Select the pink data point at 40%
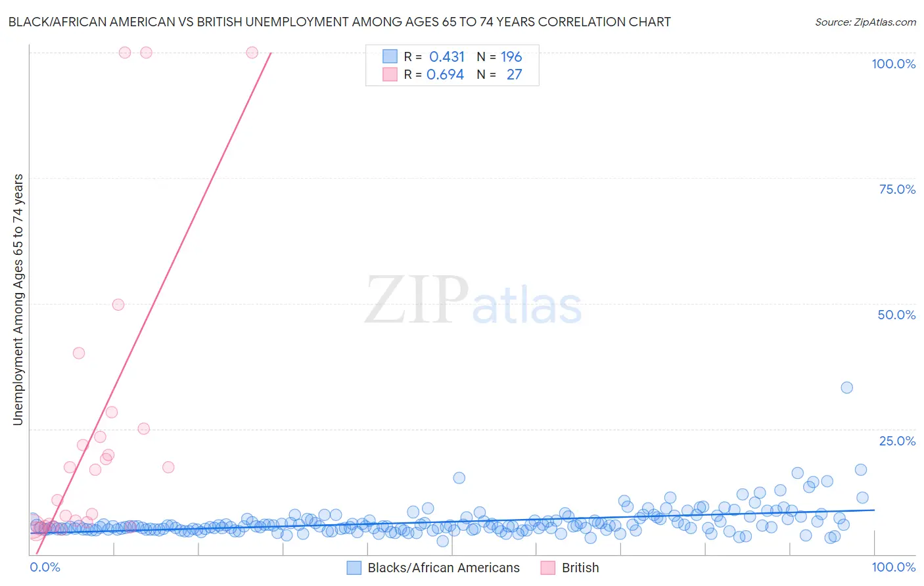 pos(79,353)
